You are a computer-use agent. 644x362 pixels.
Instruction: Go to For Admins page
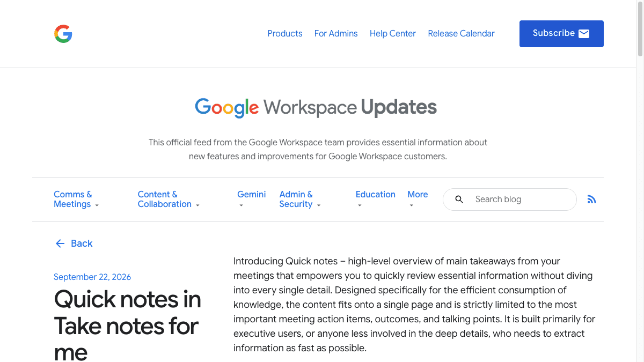pyautogui.click(x=336, y=33)
